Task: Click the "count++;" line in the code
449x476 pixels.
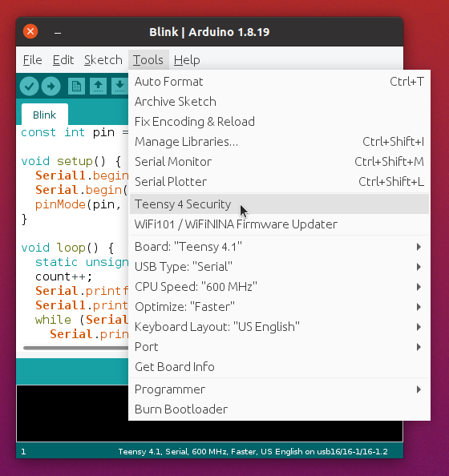Action: point(63,276)
